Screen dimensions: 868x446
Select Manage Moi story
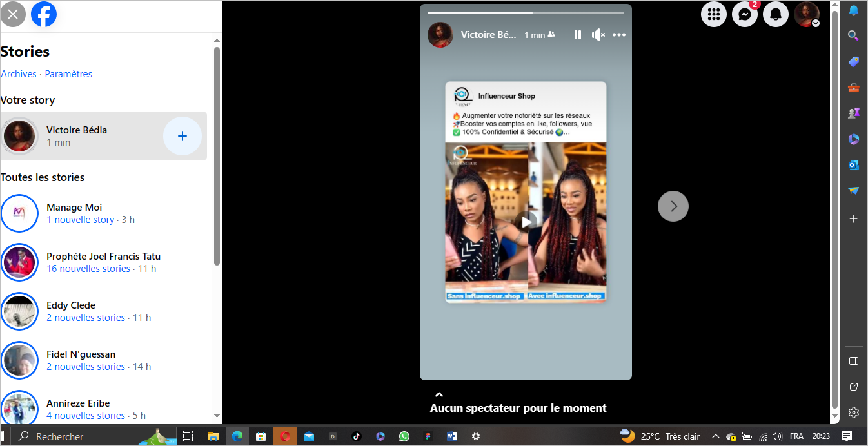(74, 213)
